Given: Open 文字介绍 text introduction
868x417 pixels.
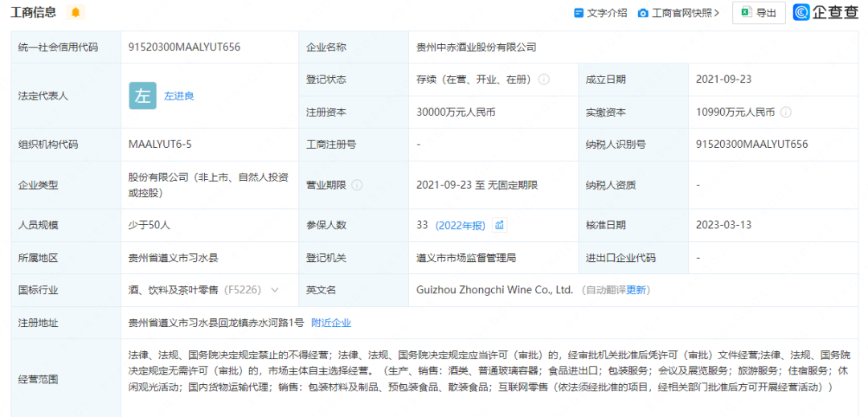Looking at the screenshot, I should [600, 13].
